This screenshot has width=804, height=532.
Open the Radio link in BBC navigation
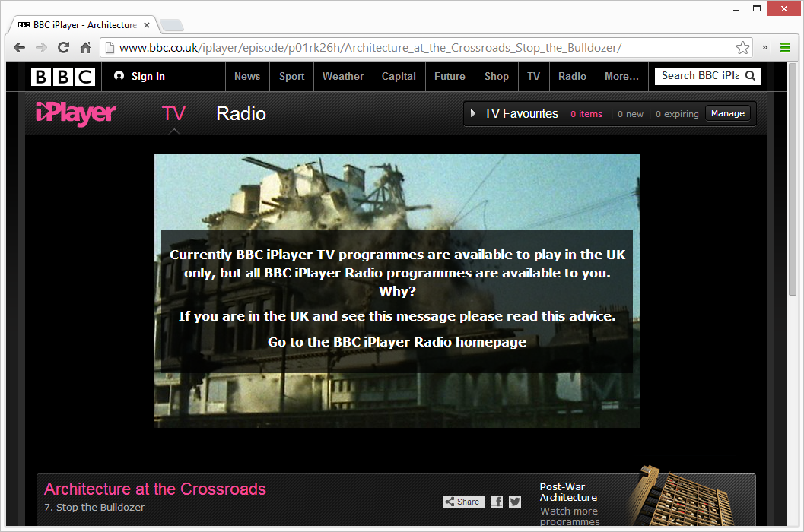(x=572, y=76)
